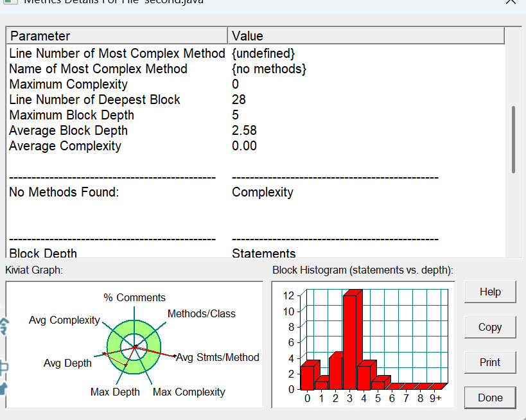Click the 'No Methods Found:' text
Screen dimensions: 526x420
(x=64, y=192)
